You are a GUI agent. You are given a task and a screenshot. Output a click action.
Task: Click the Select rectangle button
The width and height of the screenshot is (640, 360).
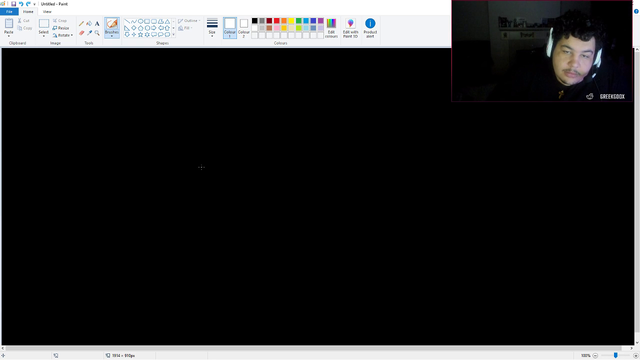coord(44,25)
